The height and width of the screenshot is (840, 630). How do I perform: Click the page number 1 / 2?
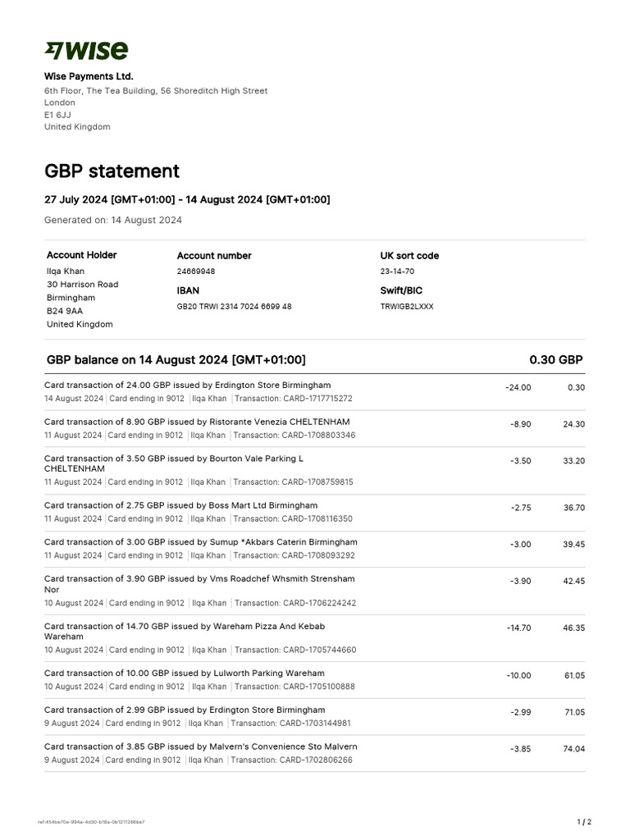pos(584,822)
